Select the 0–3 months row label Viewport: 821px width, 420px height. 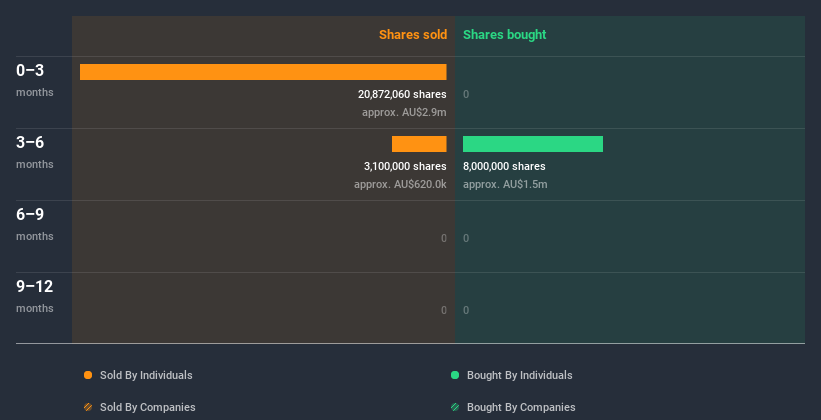[35, 80]
